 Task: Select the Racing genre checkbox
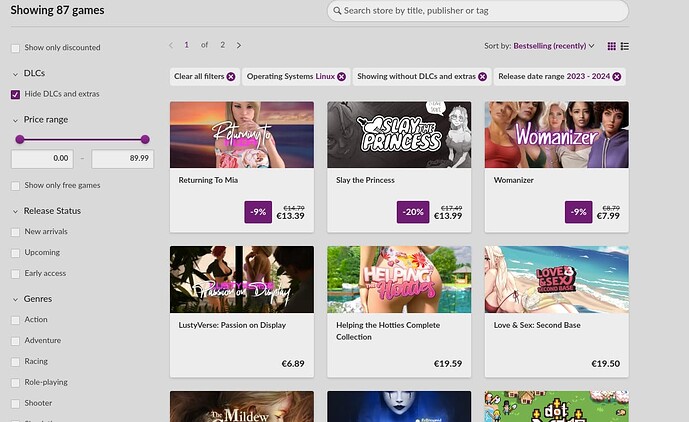15,362
